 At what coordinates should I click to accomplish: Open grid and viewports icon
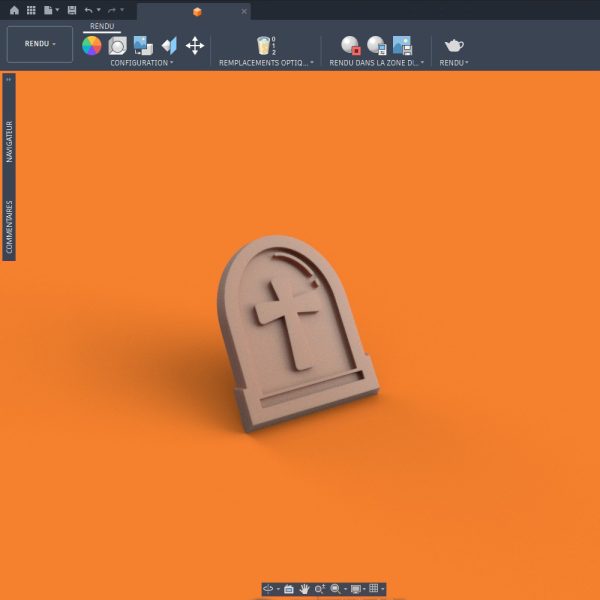pos(374,589)
